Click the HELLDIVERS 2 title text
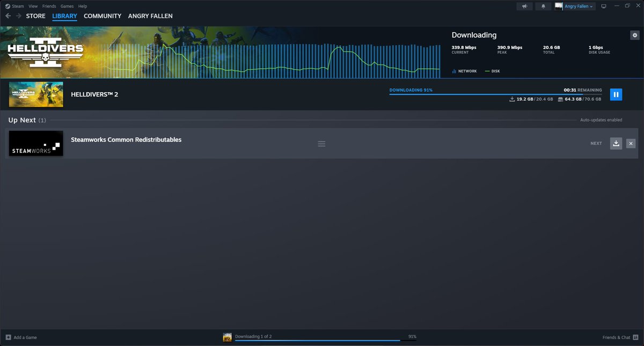The height and width of the screenshot is (346, 644). tap(94, 94)
